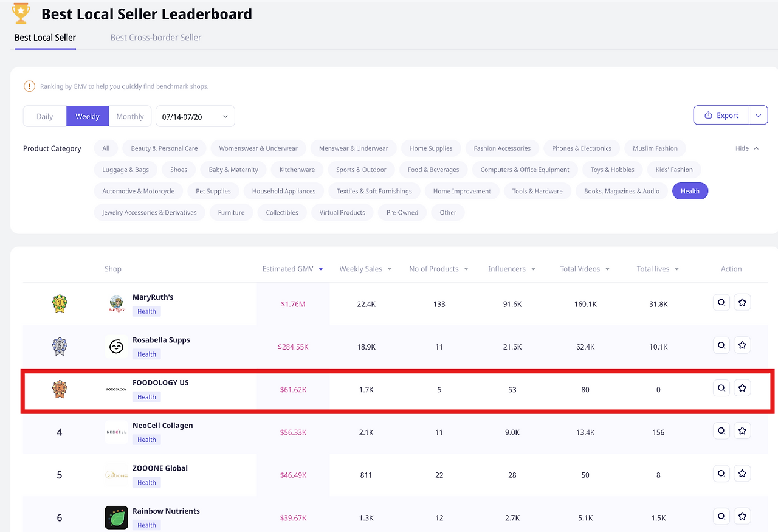Screen dimensions: 778x532
Task: Select the Virtual Products category
Action: [x=342, y=212]
